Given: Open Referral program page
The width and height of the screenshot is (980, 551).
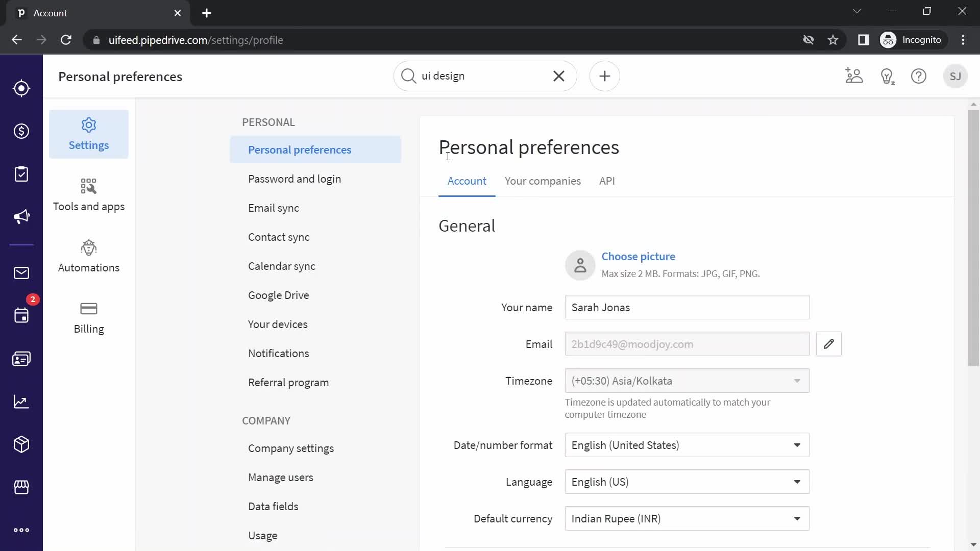Looking at the screenshot, I should pos(315,382).
